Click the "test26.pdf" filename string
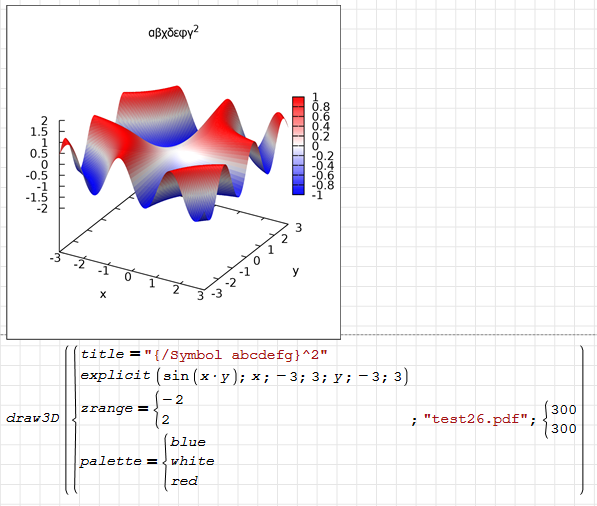 coord(476,419)
